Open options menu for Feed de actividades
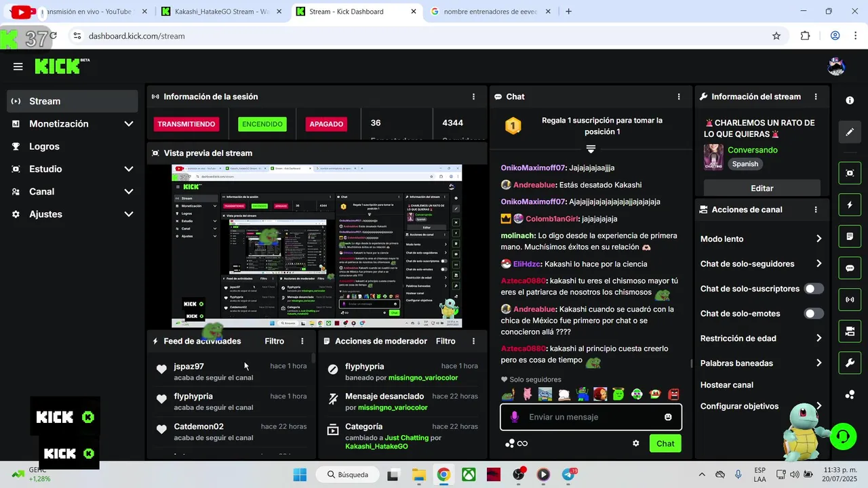868x488 pixels. 302,341
